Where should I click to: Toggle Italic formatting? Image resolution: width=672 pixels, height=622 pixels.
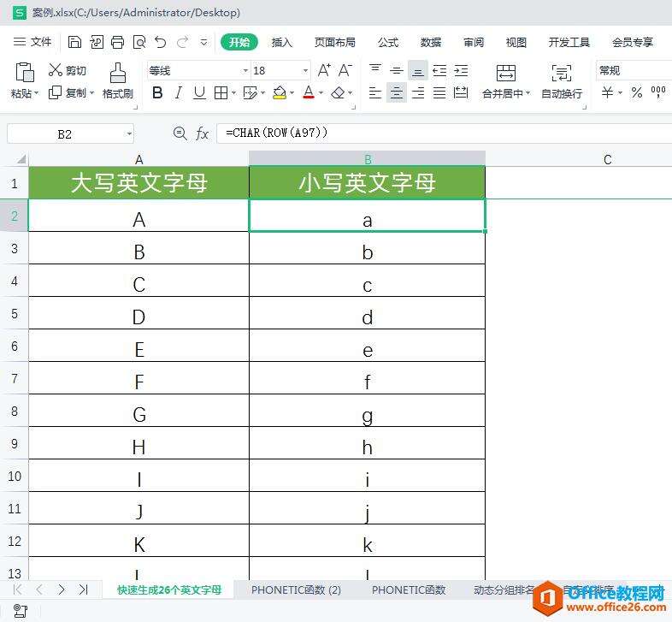coord(179,93)
